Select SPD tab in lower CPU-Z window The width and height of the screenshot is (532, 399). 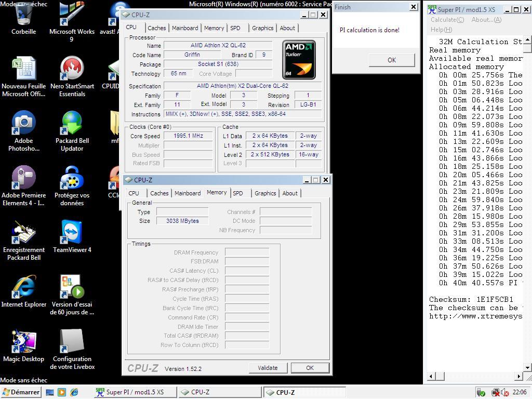pyautogui.click(x=238, y=193)
